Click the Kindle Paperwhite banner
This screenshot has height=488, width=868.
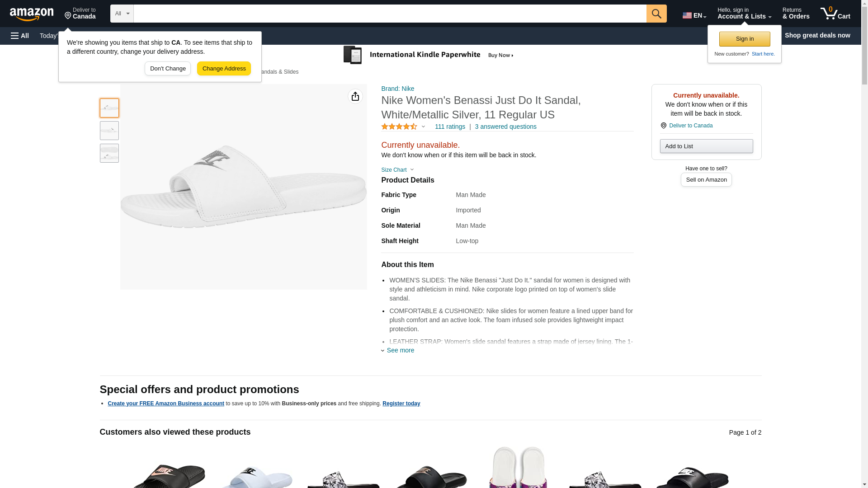428,55
